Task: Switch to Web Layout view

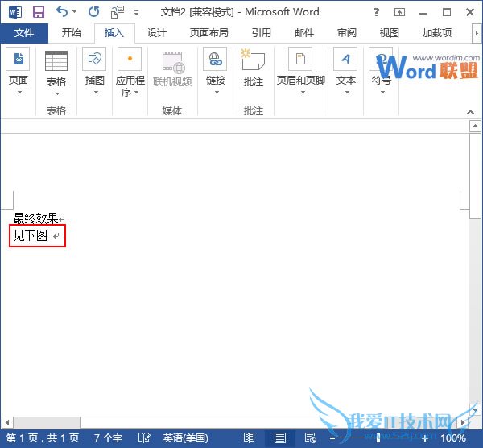Action: point(308,438)
